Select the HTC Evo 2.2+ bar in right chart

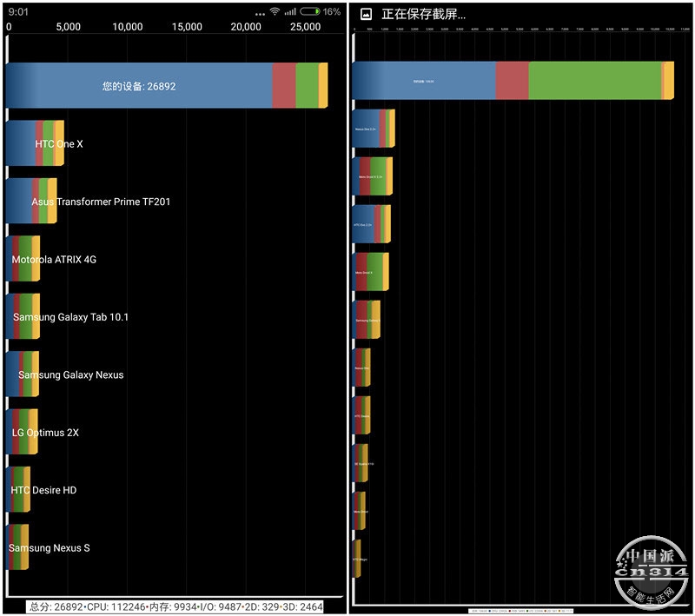[372, 224]
